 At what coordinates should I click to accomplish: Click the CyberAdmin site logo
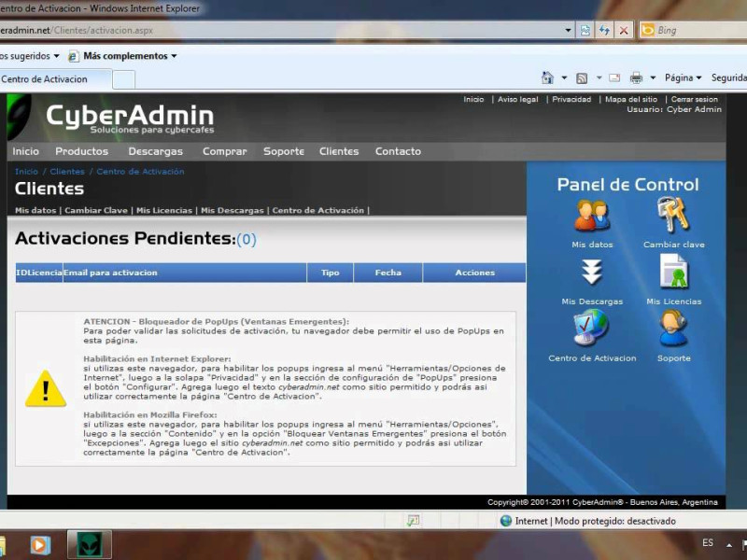coord(130,119)
